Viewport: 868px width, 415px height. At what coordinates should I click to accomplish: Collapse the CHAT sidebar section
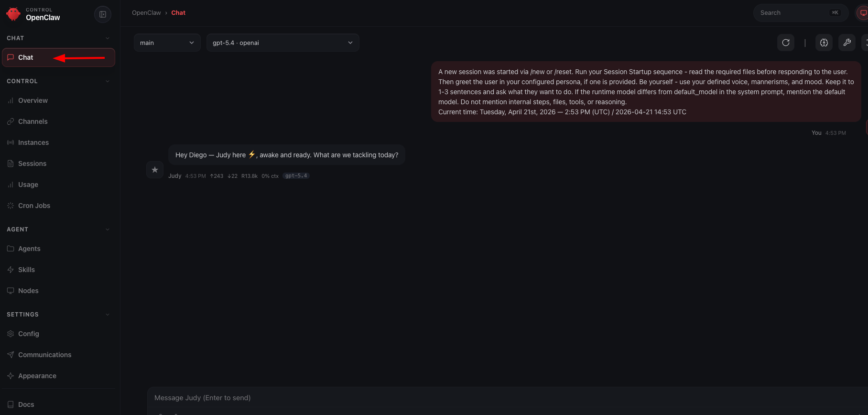[107, 38]
